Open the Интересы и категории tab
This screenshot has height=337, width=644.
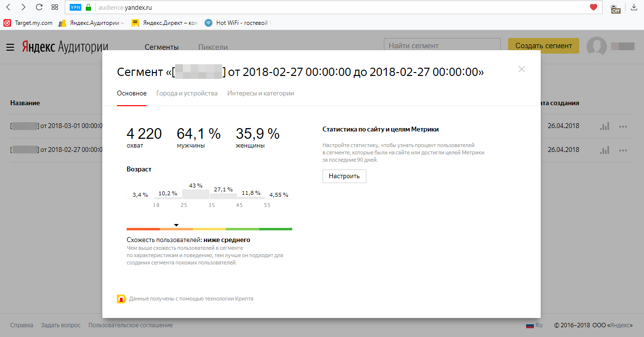tap(261, 93)
